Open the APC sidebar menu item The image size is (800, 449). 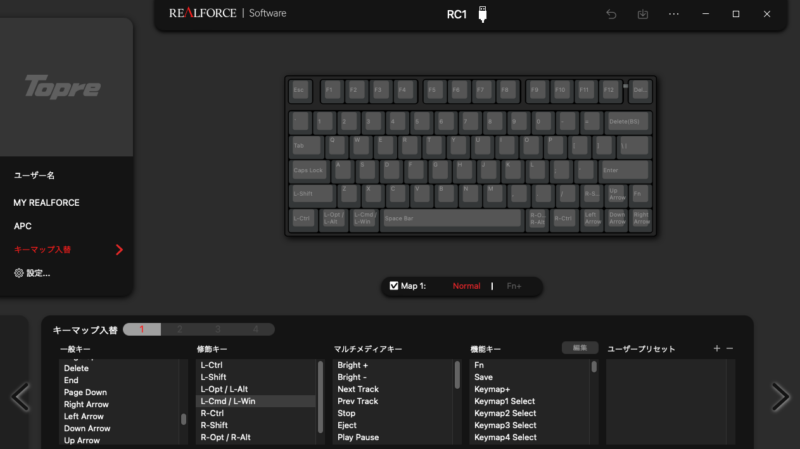[x=22, y=226]
